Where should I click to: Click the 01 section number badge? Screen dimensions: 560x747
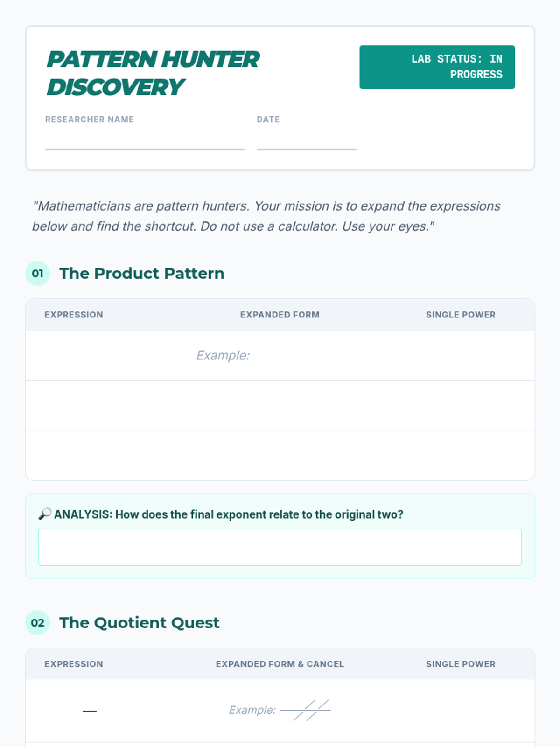37,273
